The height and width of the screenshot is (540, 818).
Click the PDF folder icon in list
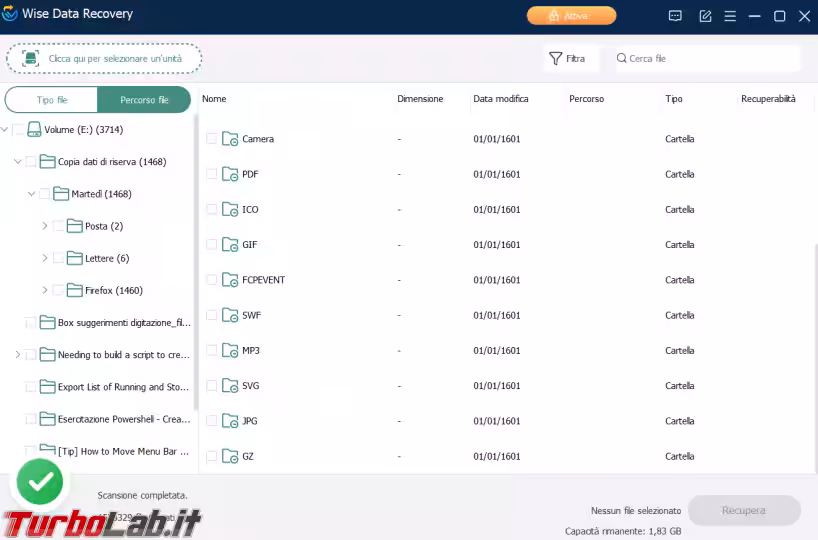tap(230, 174)
